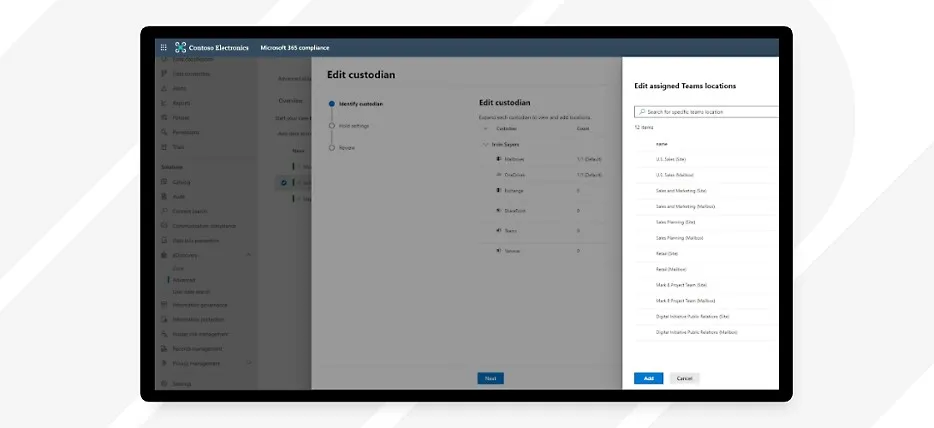
Task: Toggle the chevron beside Custodian column header
Action: tap(485, 129)
